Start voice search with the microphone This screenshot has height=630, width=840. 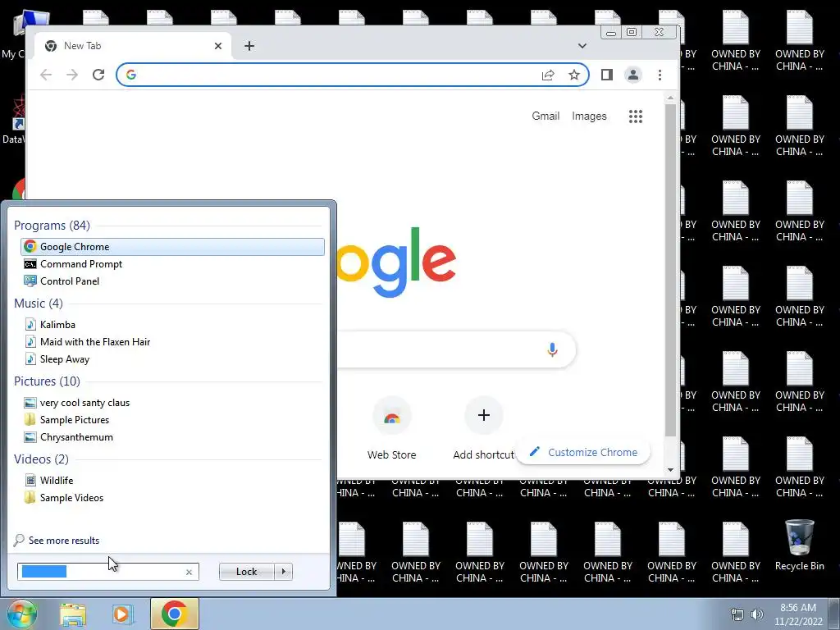(x=552, y=349)
